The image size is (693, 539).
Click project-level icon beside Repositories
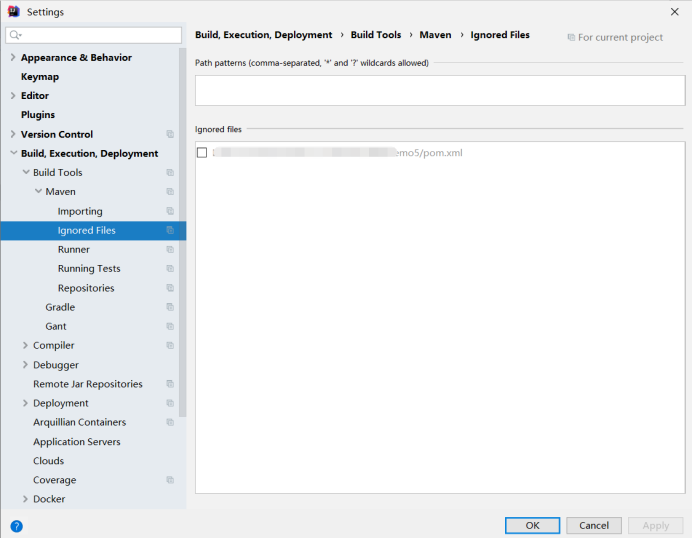coord(170,288)
